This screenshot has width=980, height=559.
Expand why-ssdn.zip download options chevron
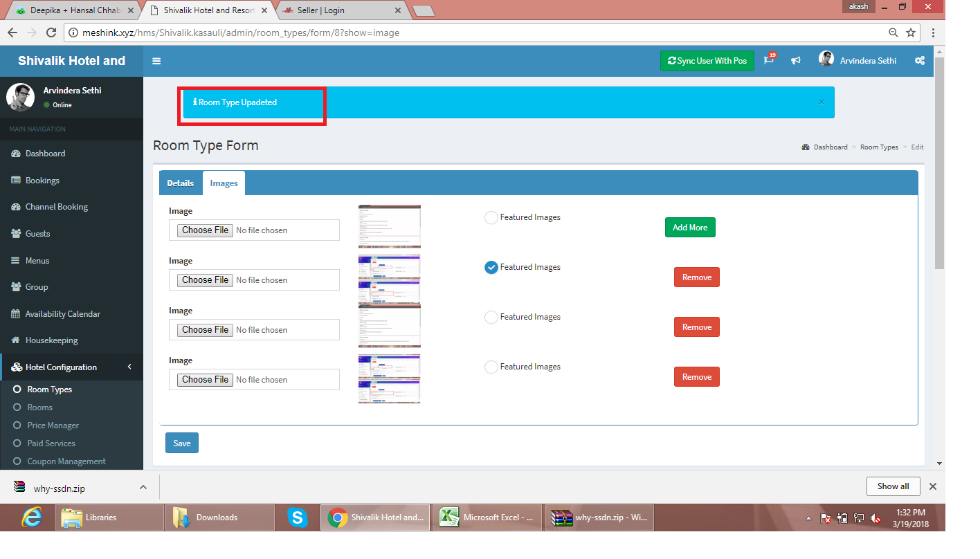143,487
